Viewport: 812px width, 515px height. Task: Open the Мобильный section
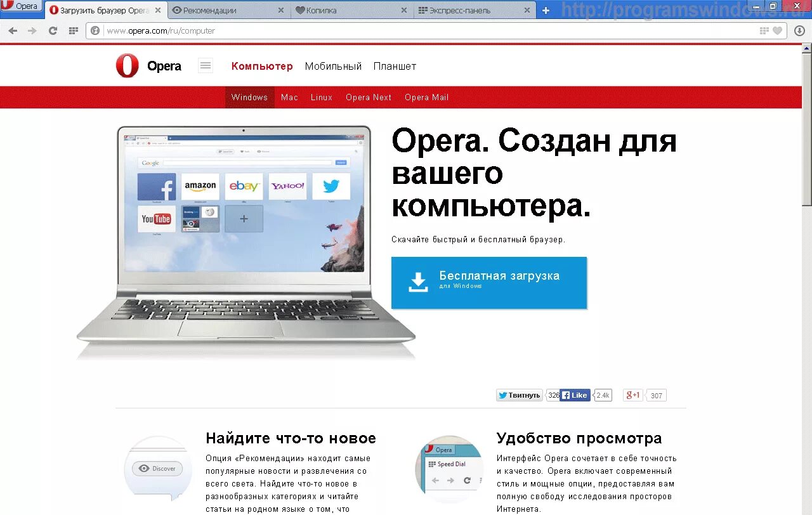[333, 66]
